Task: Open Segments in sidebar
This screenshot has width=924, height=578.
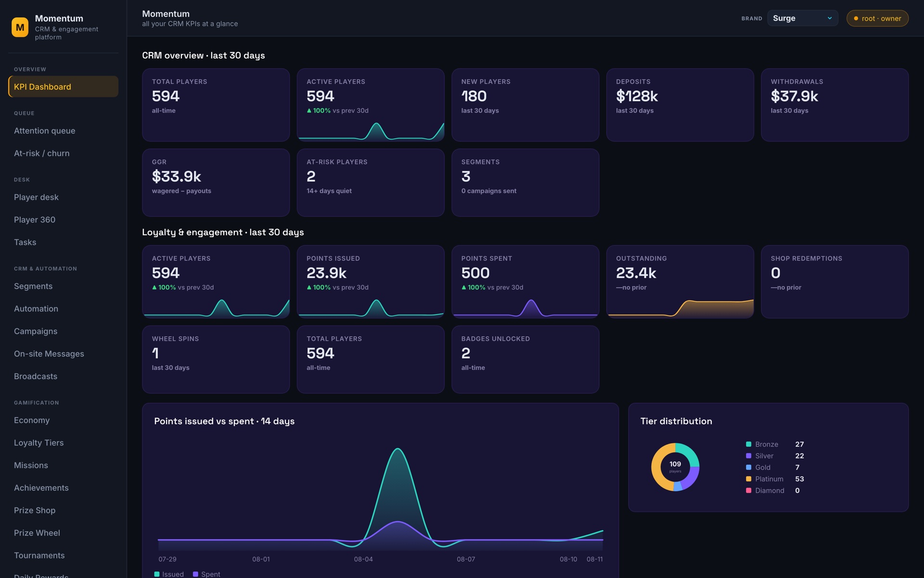Action: (63, 286)
